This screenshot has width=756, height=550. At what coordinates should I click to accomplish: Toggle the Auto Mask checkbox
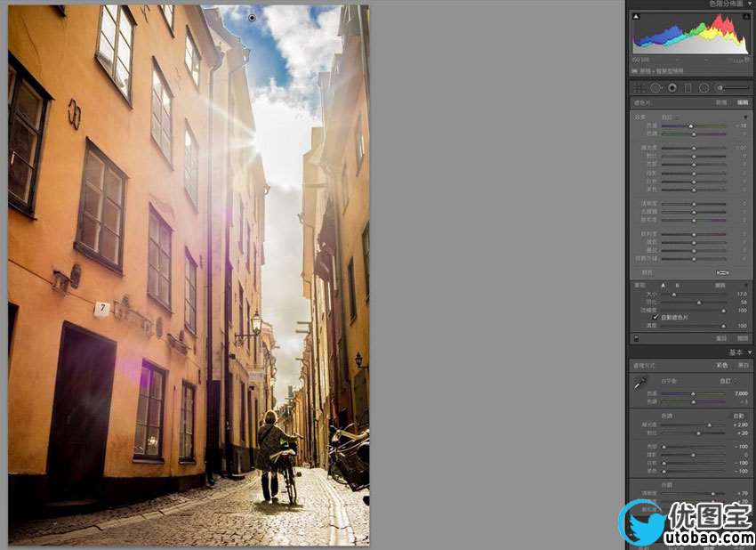click(655, 318)
